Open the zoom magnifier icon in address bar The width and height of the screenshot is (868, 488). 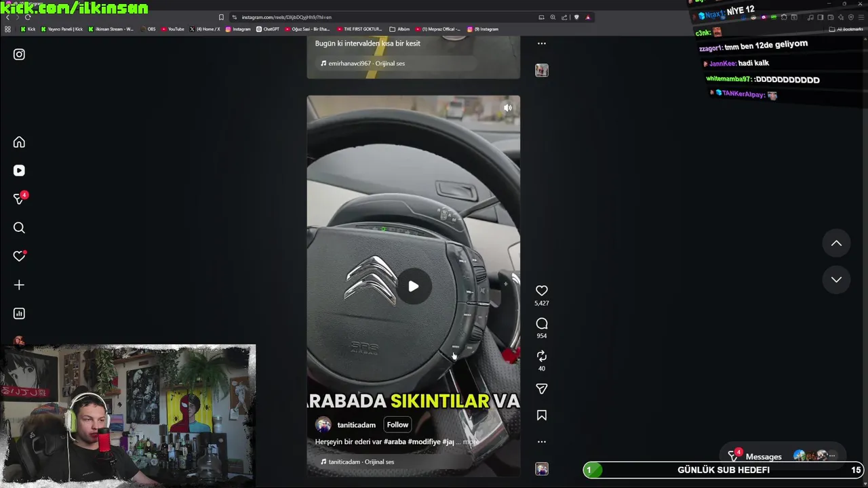(x=553, y=17)
